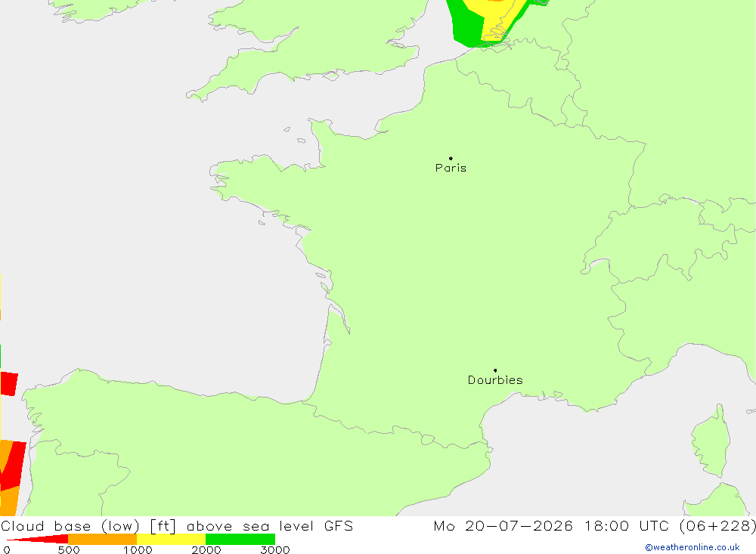
Task: Click the Dourbies location dot marker
Action: pos(495,370)
